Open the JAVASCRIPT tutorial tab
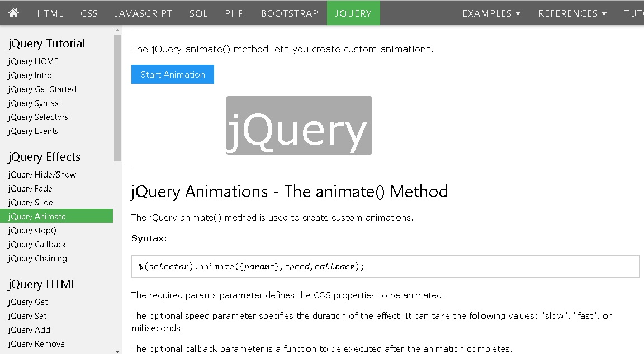Viewport: 644px width, 354px height. [143, 13]
